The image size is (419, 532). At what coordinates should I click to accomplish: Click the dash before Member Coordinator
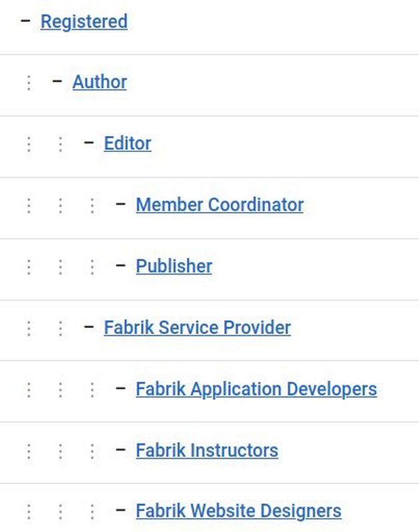click(x=121, y=204)
